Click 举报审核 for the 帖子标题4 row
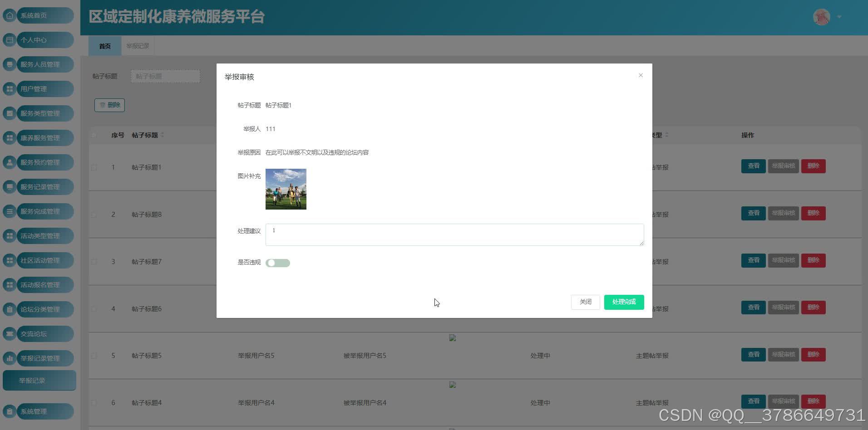Viewport: 868px width, 430px height. (x=784, y=401)
